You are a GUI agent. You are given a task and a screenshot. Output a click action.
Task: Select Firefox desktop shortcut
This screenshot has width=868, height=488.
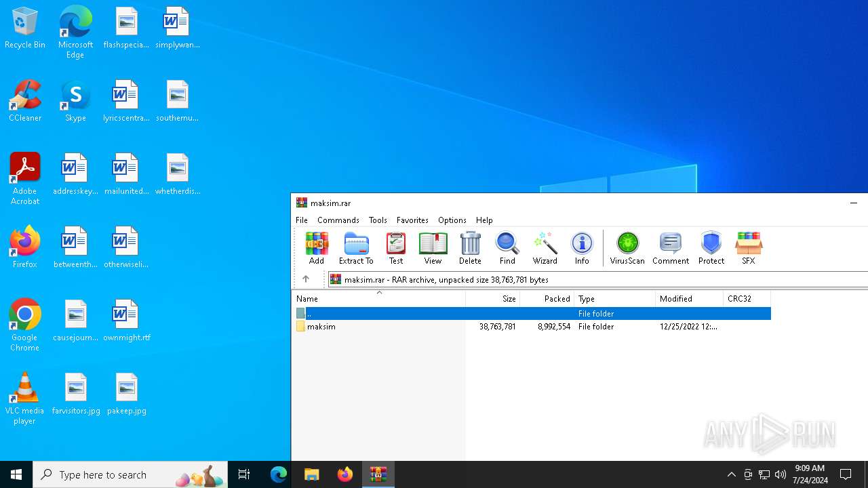coord(25,247)
